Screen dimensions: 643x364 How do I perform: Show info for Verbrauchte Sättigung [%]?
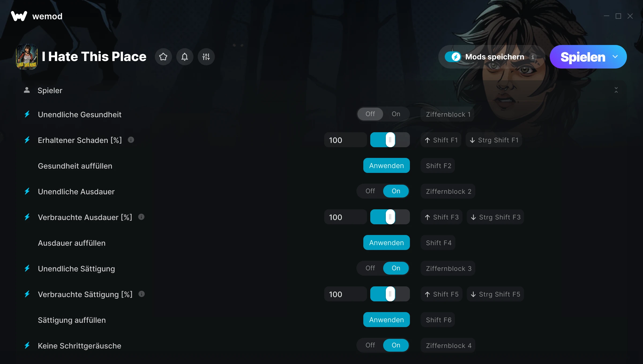point(141,294)
